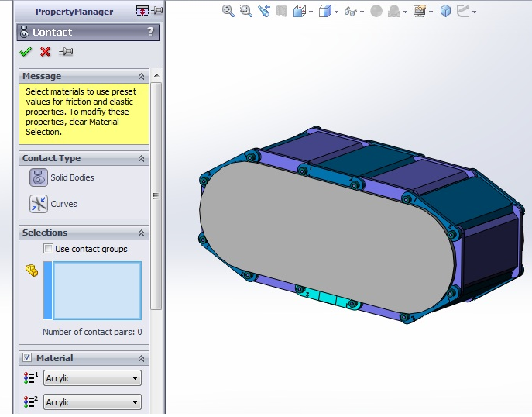Accept the Contact settings with green checkmark
The height and width of the screenshot is (417, 532).
click(x=26, y=52)
